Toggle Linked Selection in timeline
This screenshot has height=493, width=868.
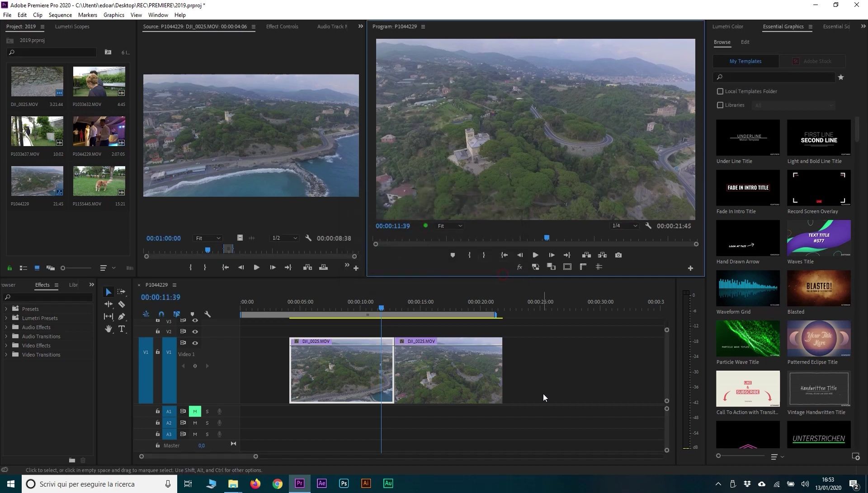point(177,314)
